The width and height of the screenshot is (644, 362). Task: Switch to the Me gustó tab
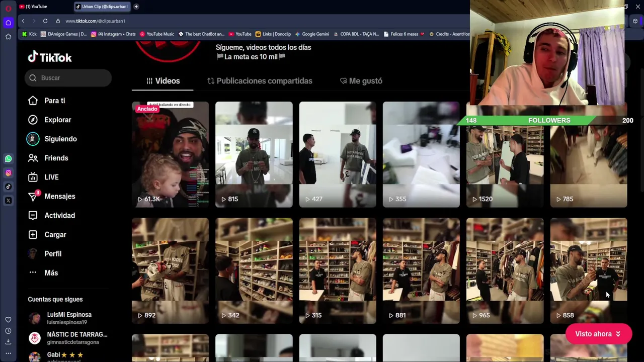click(361, 81)
